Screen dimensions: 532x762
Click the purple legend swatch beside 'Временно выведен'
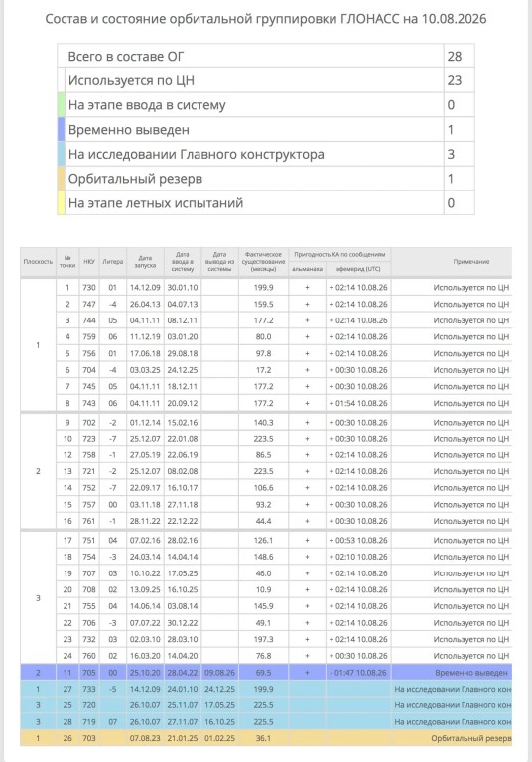point(61,130)
